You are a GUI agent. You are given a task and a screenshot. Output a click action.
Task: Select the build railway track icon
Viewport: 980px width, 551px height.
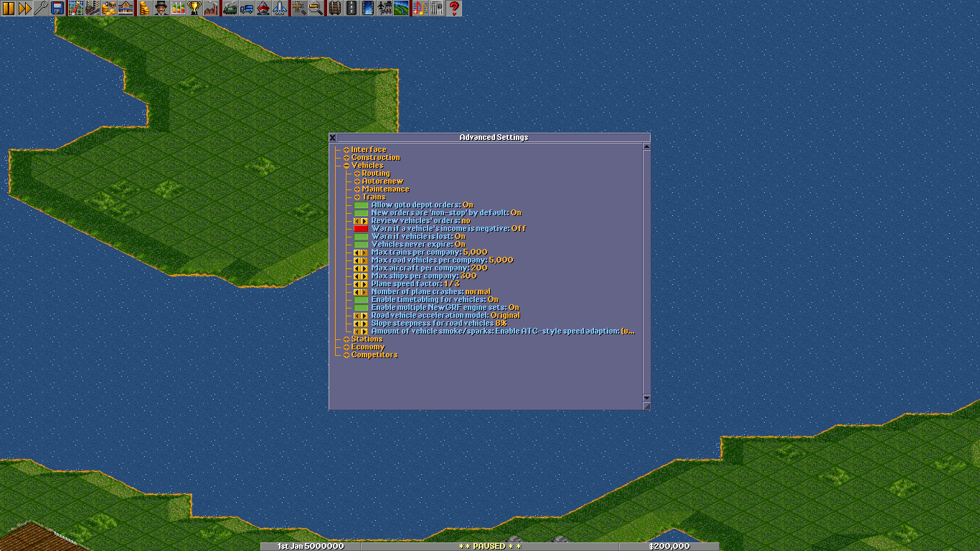coord(334,9)
